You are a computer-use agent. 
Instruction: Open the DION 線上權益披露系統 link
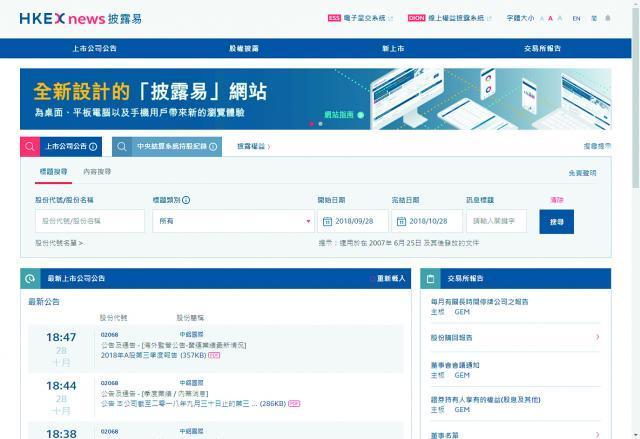pos(449,18)
